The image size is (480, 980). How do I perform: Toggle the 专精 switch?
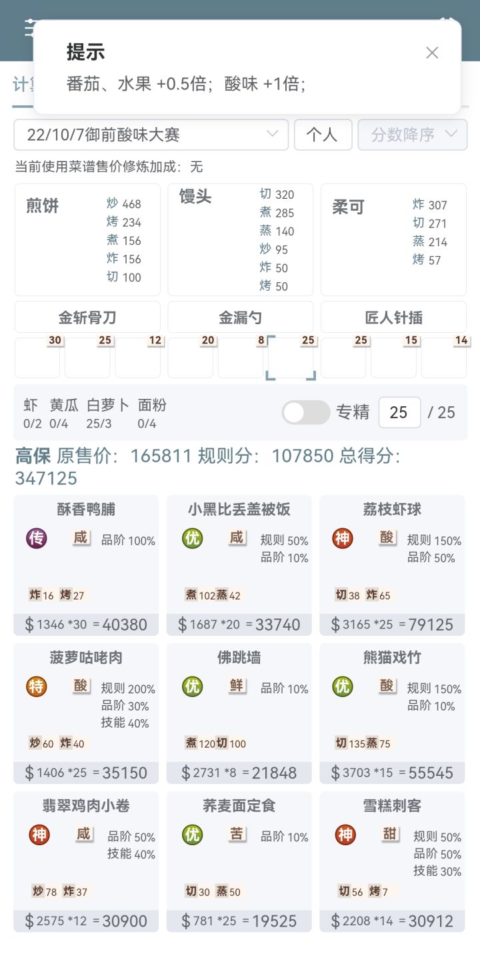click(x=306, y=412)
